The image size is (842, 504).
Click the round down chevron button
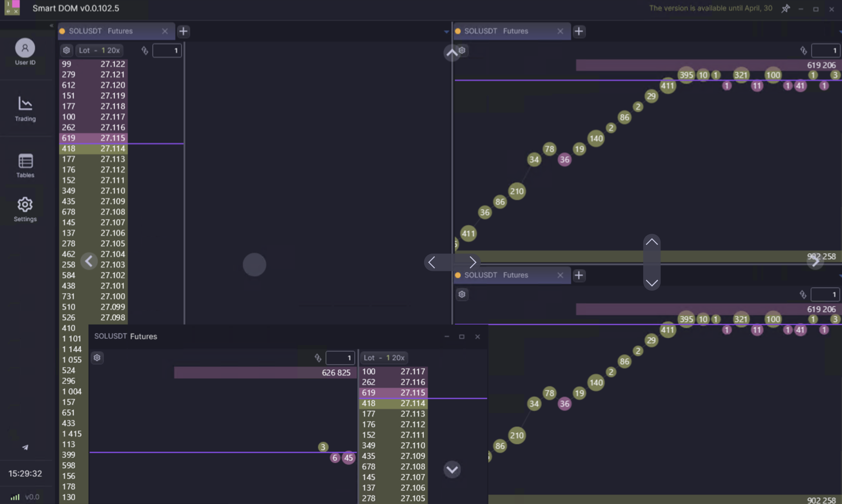point(452,469)
